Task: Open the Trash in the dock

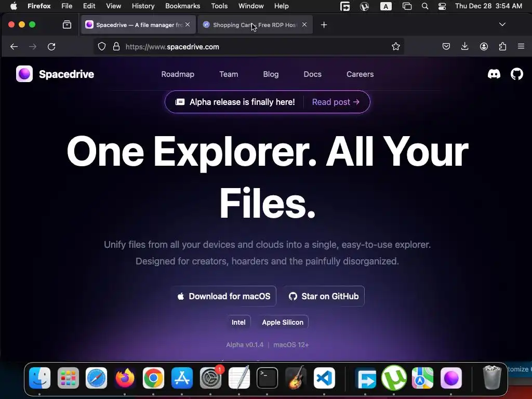Action: click(492, 377)
